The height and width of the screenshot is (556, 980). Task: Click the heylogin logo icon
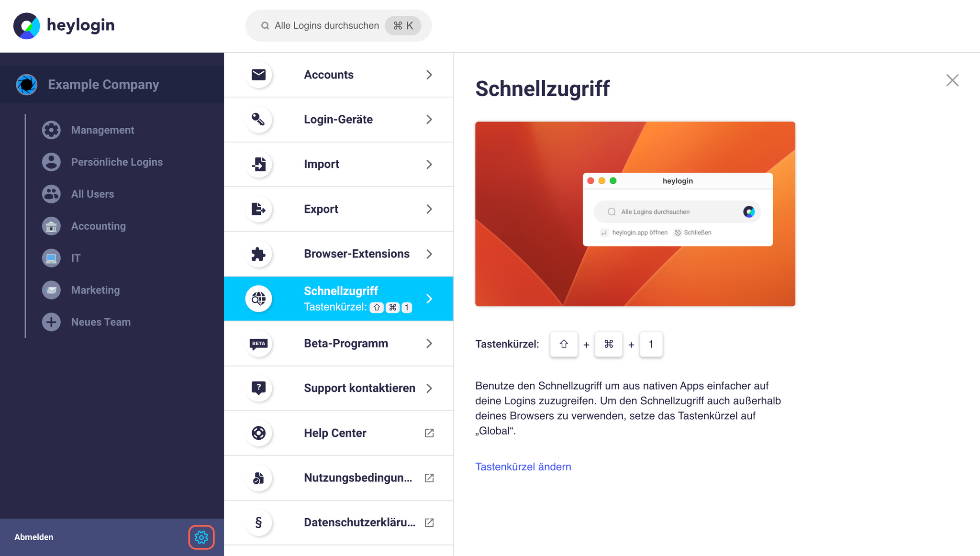click(x=27, y=26)
